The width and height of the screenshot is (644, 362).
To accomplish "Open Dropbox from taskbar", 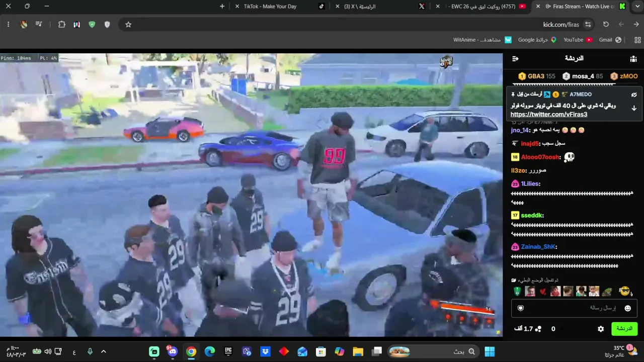I will (265, 351).
